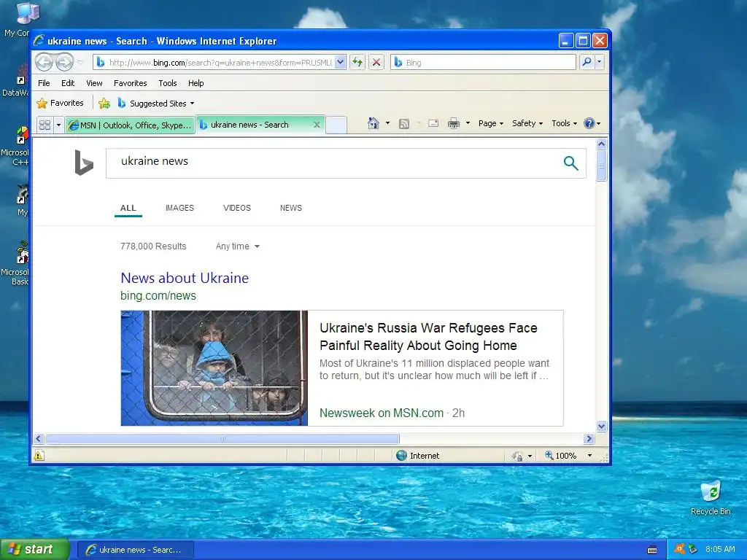Open News about Ukraine link
Screen dimensions: 747x560
(x=185, y=278)
